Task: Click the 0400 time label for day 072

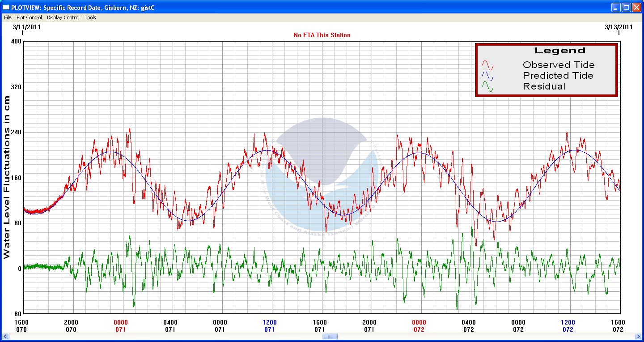Action: coord(469,322)
